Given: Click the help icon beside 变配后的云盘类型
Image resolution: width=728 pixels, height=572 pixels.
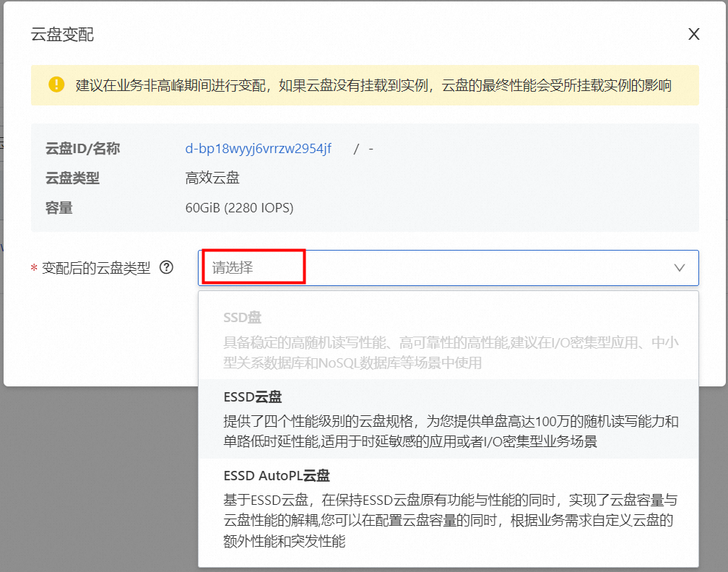Looking at the screenshot, I should 167,267.
